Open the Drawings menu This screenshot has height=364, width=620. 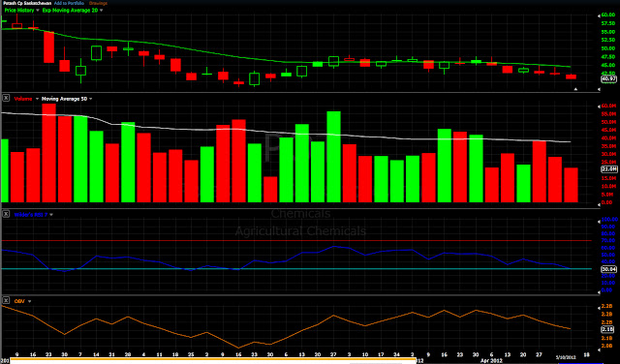pos(98,3)
